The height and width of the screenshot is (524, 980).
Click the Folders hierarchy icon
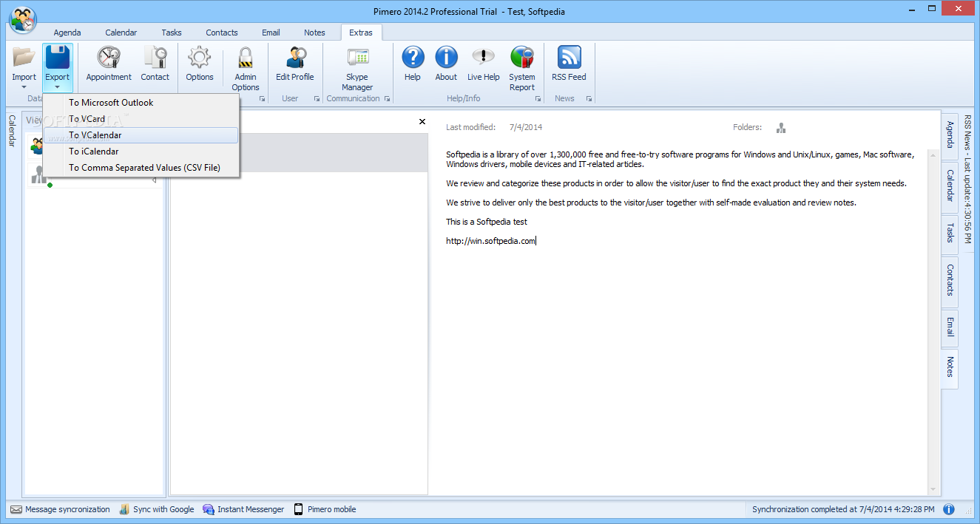click(x=781, y=127)
